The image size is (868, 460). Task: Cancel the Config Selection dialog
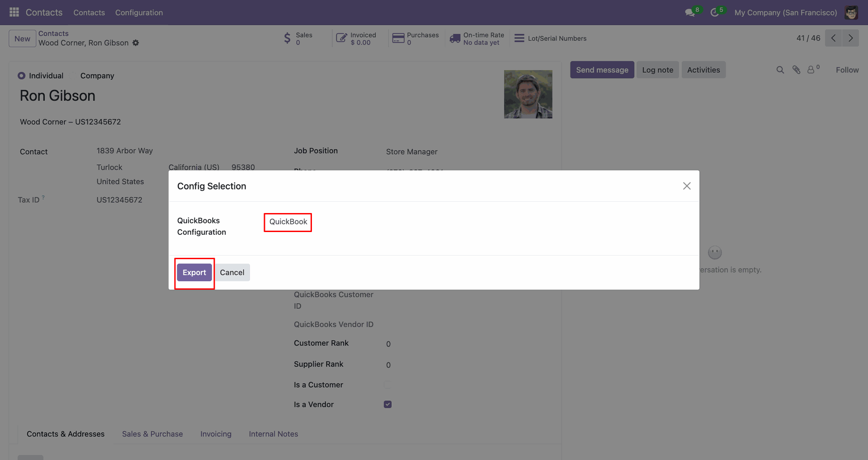click(x=232, y=273)
